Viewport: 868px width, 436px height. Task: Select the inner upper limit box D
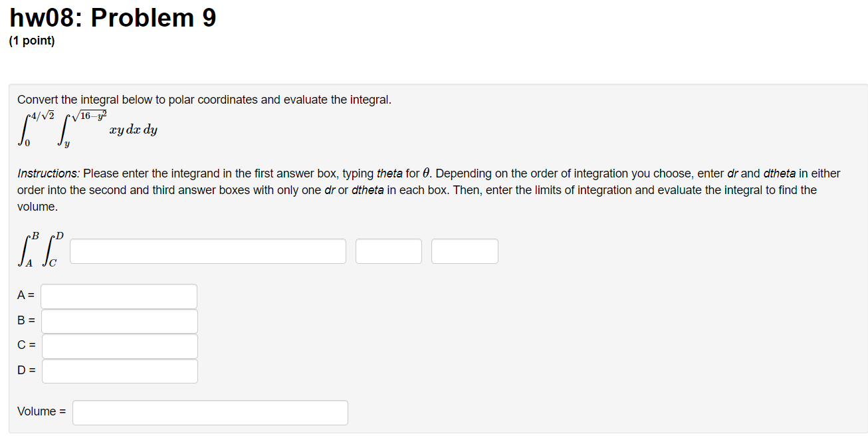tap(119, 371)
